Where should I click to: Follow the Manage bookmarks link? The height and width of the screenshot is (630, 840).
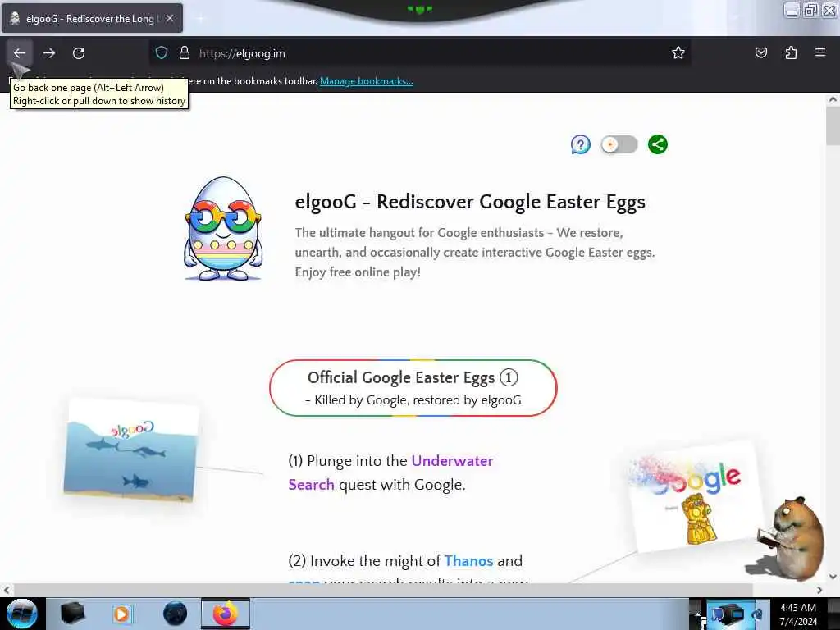tap(367, 81)
